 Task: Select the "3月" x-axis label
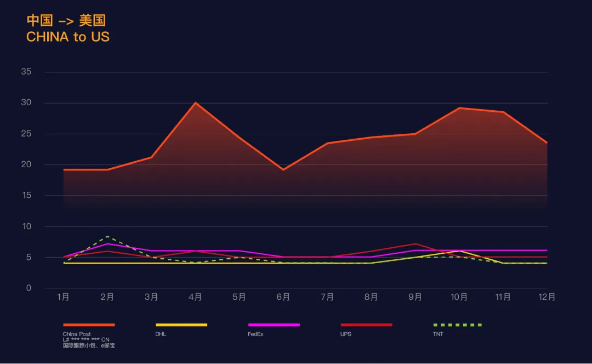click(x=151, y=297)
